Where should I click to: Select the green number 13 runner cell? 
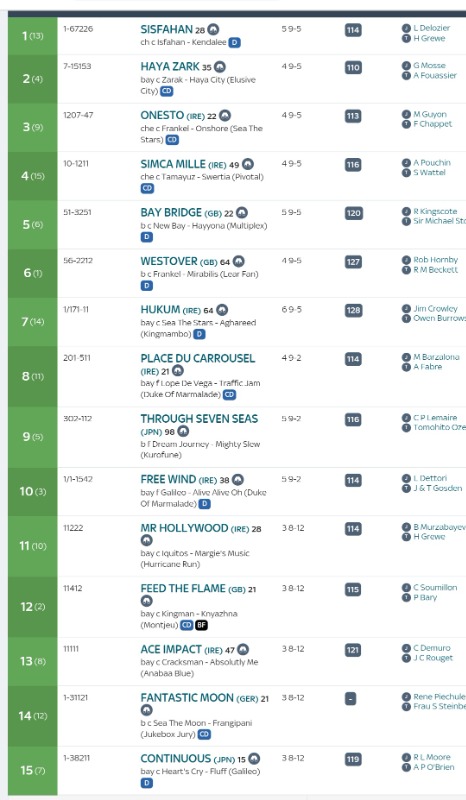(33, 661)
